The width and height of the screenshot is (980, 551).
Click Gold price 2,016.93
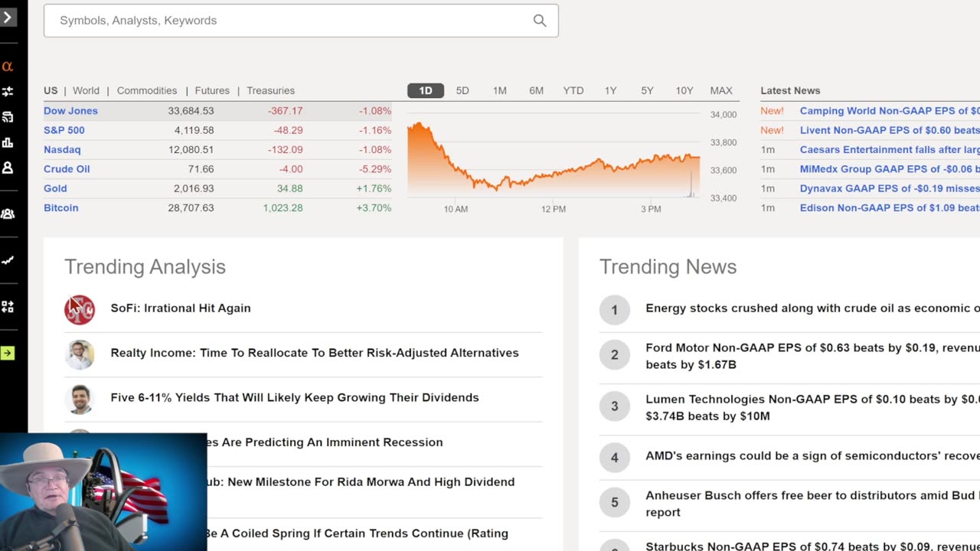194,188
